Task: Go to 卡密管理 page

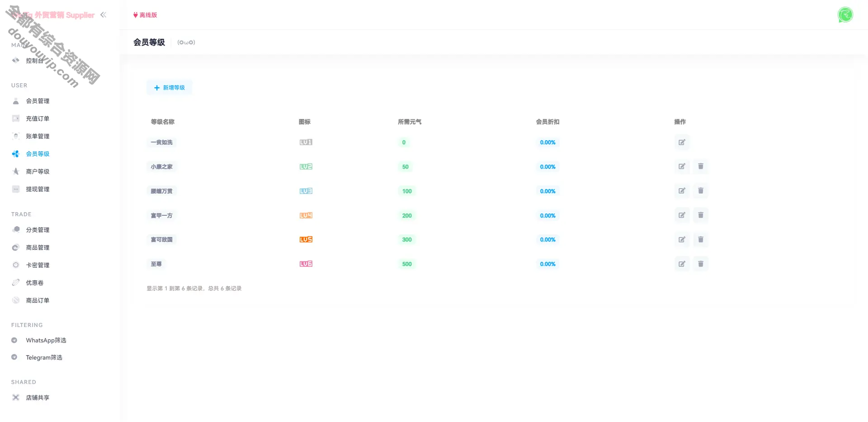Action: coord(38,266)
